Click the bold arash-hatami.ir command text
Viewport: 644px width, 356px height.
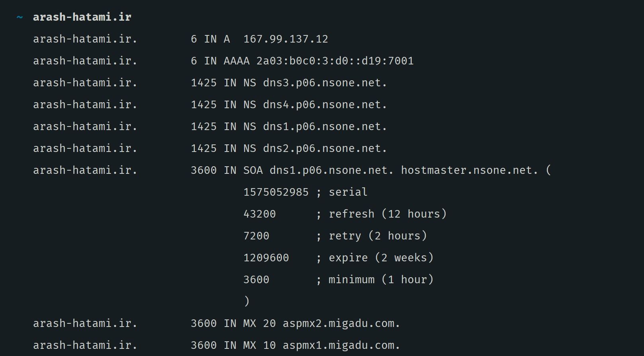coord(82,17)
